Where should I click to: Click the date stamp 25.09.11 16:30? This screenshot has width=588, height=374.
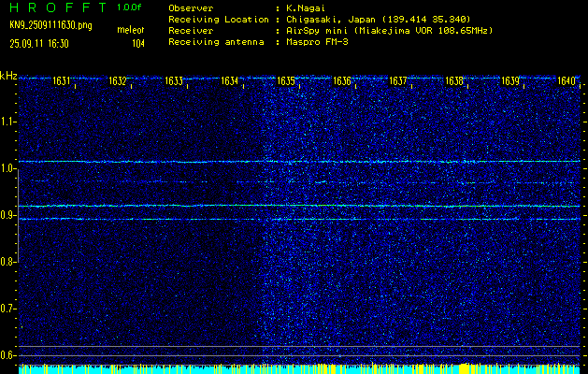[x=39, y=44]
